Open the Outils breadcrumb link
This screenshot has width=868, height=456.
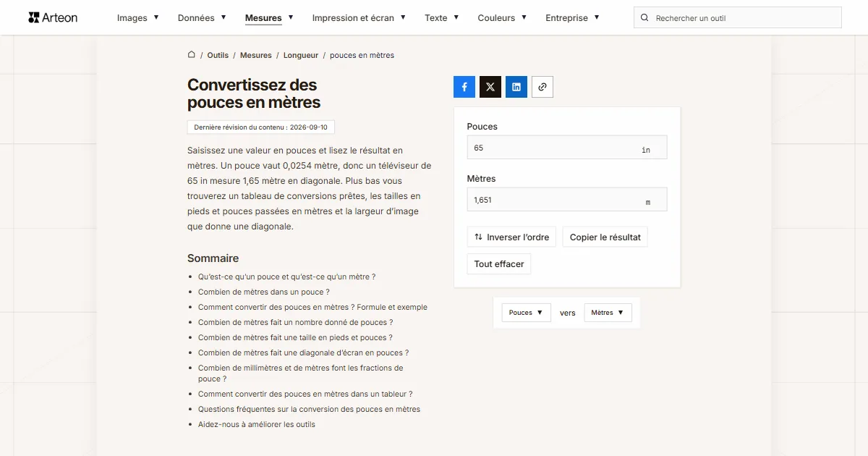coord(218,55)
